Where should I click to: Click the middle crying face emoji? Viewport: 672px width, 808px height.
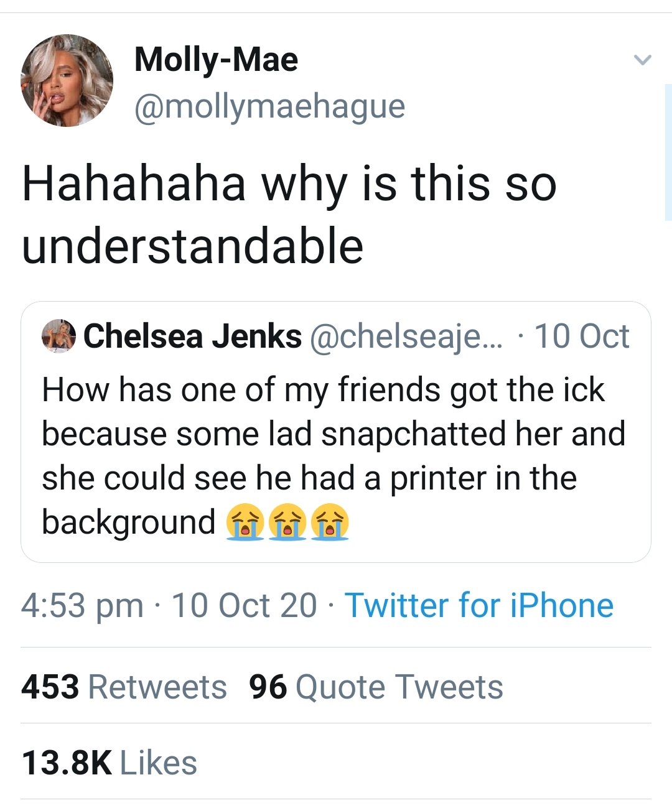pos(287,522)
